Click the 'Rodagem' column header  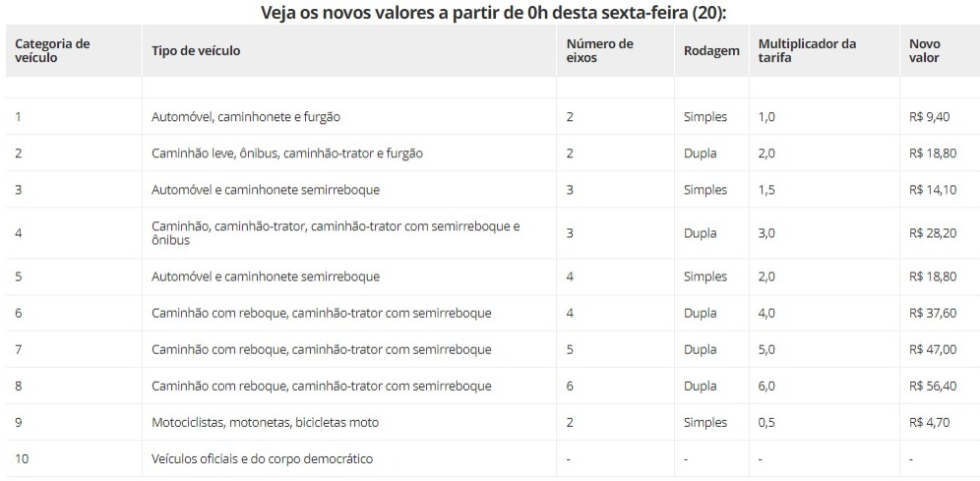pyautogui.click(x=711, y=51)
